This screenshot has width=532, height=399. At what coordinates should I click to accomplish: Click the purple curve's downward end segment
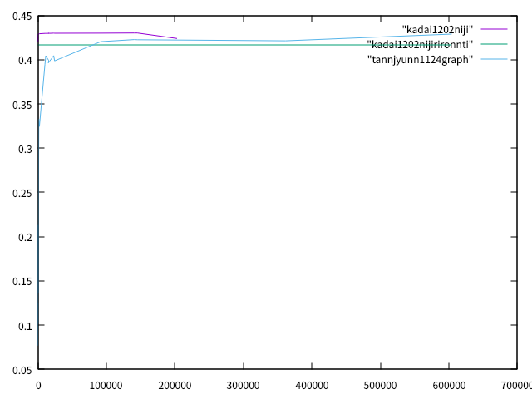click(x=157, y=36)
